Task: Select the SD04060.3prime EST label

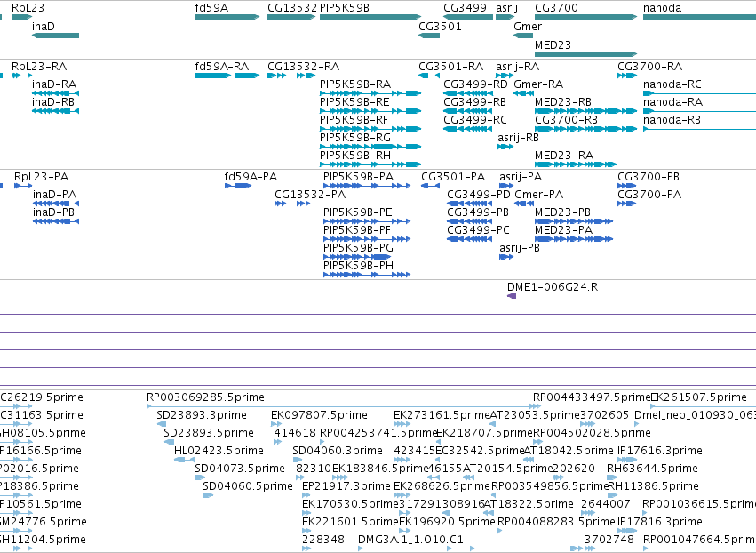Action: [337, 451]
